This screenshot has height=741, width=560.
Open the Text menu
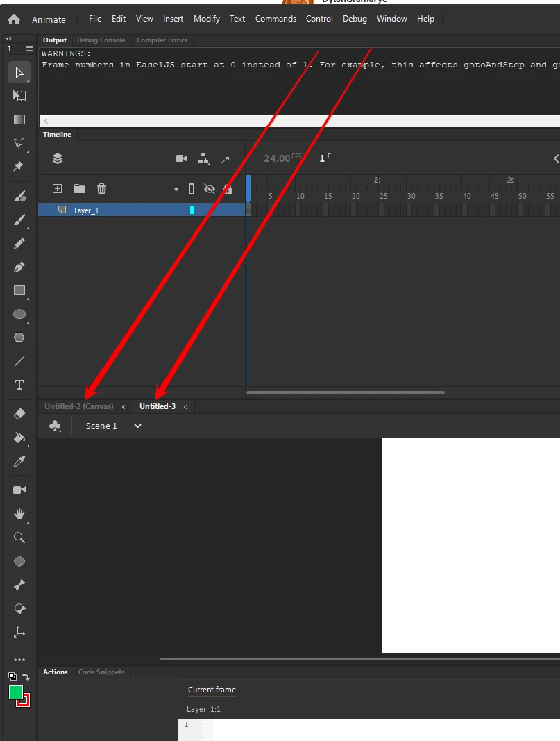click(x=237, y=19)
